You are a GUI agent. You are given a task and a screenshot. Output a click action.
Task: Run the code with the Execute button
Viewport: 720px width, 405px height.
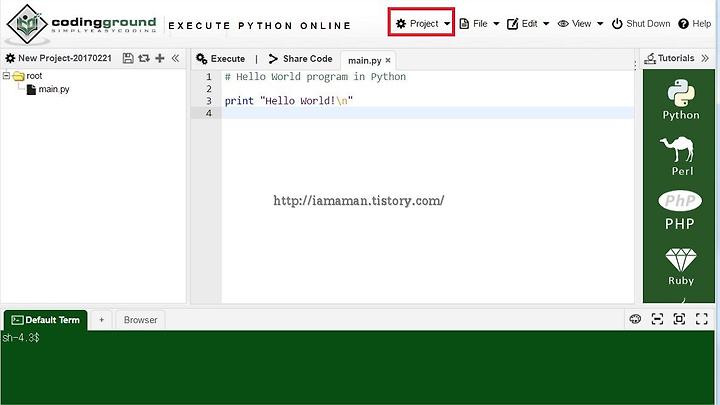pyautogui.click(x=220, y=59)
